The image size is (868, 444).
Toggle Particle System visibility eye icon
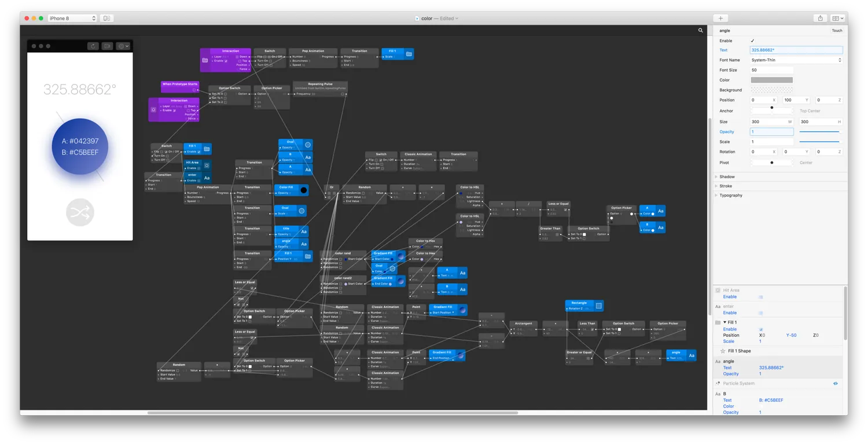(x=835, y=383)
